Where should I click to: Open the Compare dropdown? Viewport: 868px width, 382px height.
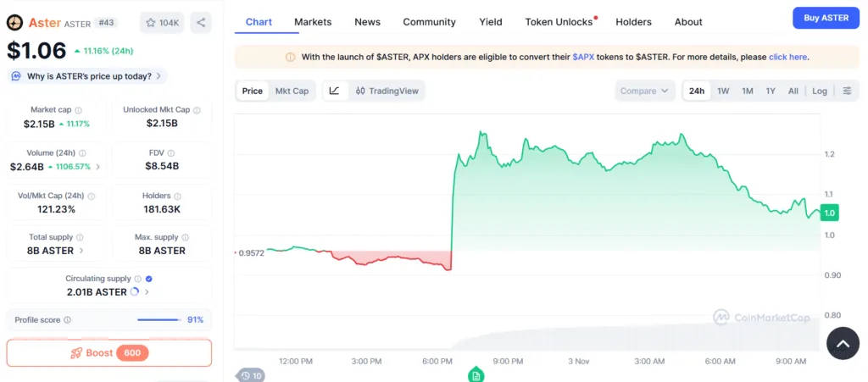tap(645, 91)
